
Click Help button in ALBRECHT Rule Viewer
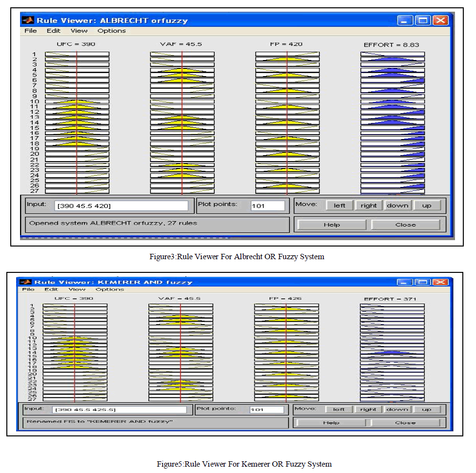pos(331,225)
